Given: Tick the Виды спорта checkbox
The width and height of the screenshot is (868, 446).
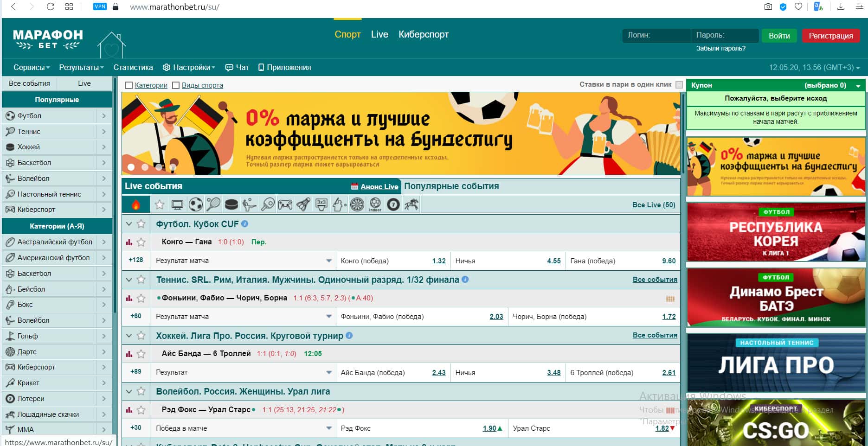Looking at the screenshot, I should pyautogui.click(x=176, y=85).
